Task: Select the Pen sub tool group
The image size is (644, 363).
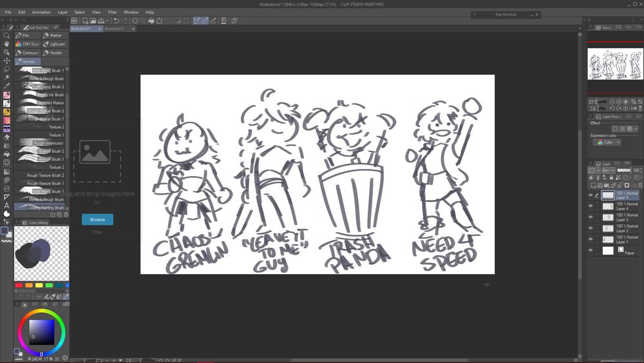Action: 28,35
